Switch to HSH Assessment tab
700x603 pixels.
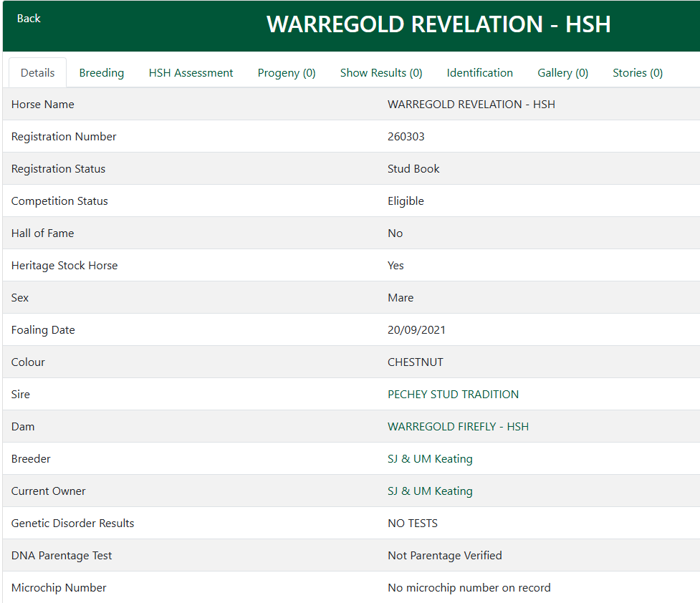(x=191, y=73)
